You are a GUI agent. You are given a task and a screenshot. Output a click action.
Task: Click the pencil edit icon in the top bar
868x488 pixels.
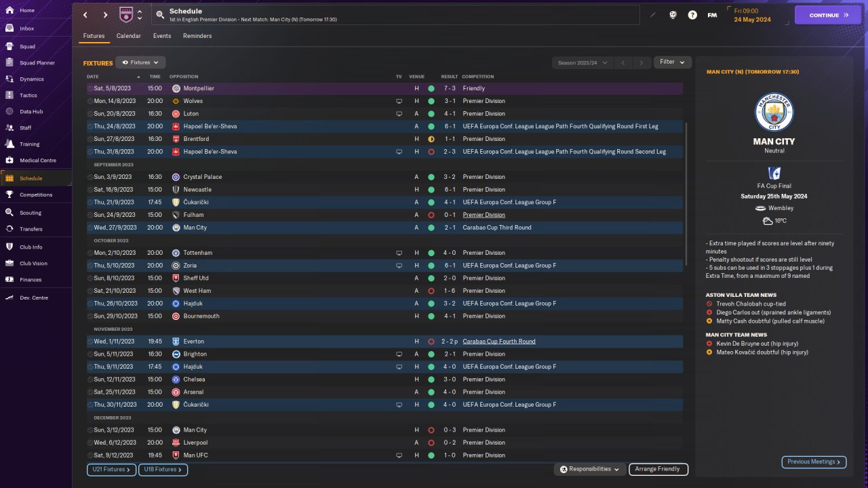pos(653,15)
